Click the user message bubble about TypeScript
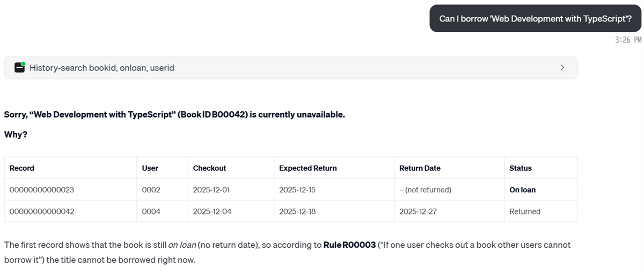 tap(535, 19)
